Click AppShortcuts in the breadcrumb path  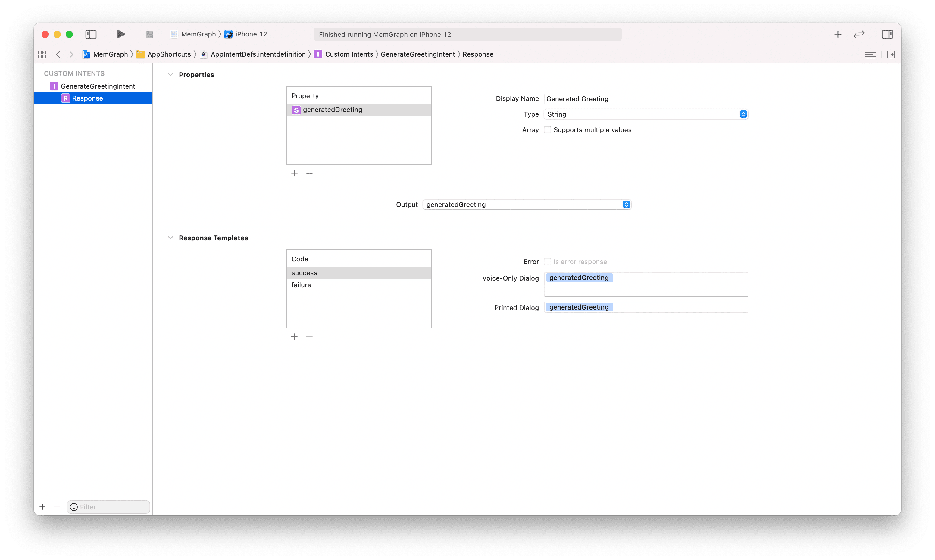tap(169, 54)
